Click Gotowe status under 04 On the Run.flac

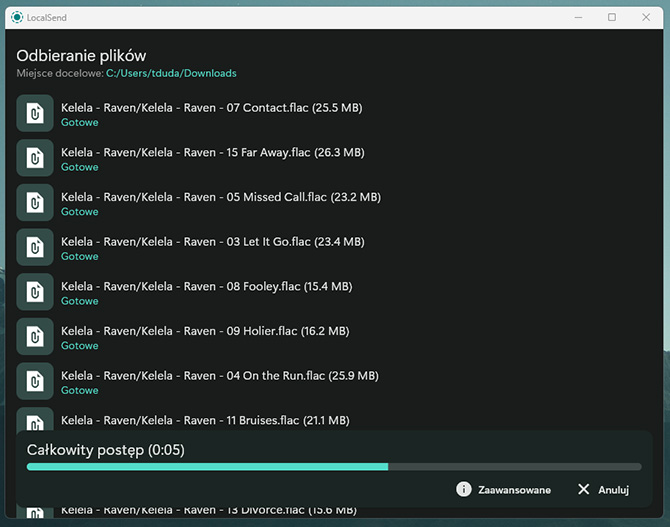tap(79, 390)
